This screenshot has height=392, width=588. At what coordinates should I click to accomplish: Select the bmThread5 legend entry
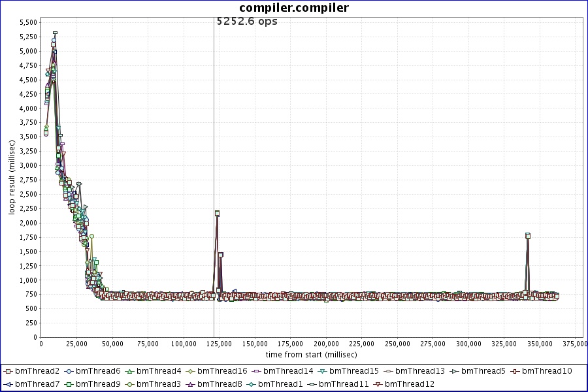pyautogui.click(x=483, y=371)
